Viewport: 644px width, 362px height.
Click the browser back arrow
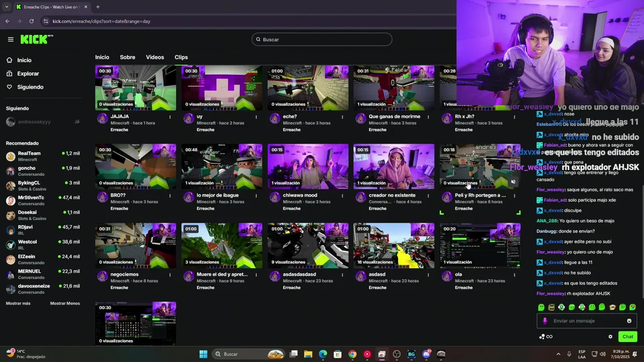7,21
